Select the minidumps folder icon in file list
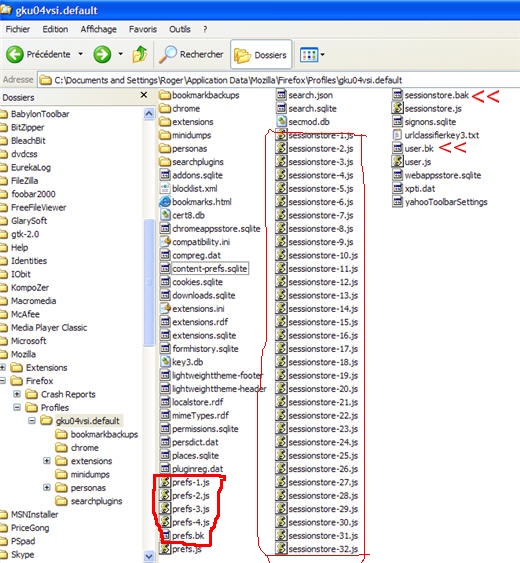This screenshot has width=520, height=563. pyautogui.click(x=165, y=135)
